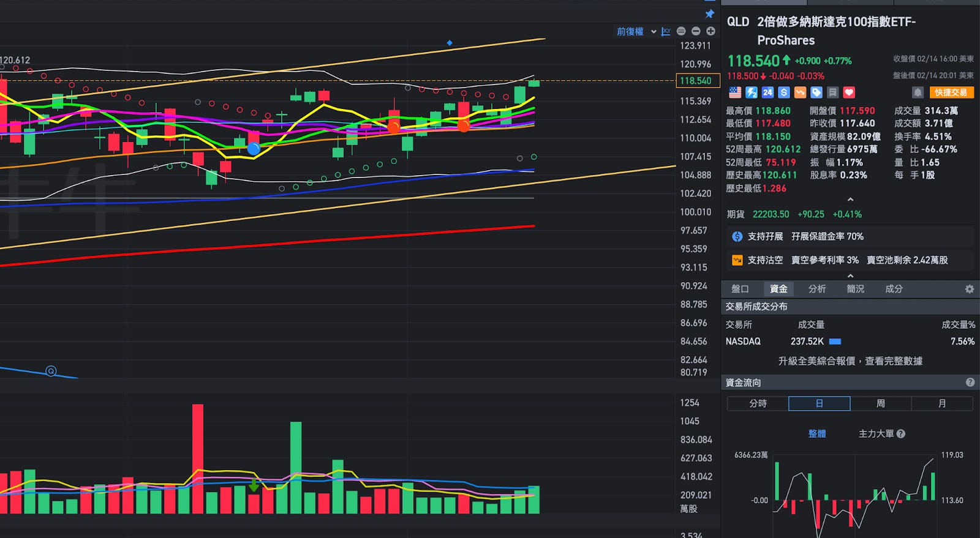Click the QLD ticker symbol
The height and width of the screenshot is (538, 980).
click(738, 22)
